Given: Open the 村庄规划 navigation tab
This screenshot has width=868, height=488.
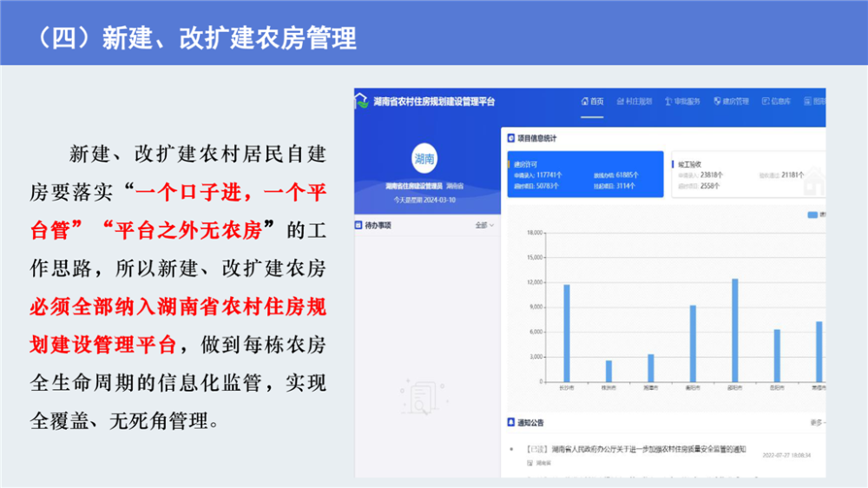Looking at the screenshot, I should coord(635,102).
